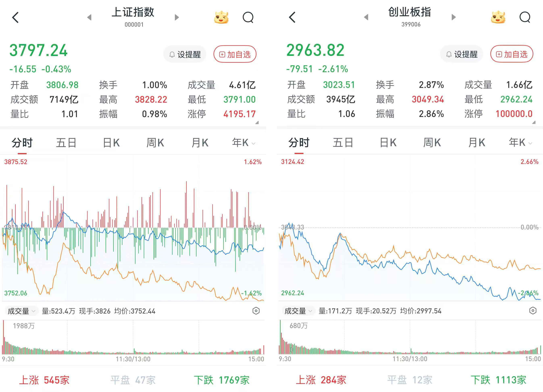View 上涨 284家 gainers list
Image resolution: width=543 pixels, height=392 pixels.
point(321,380)
